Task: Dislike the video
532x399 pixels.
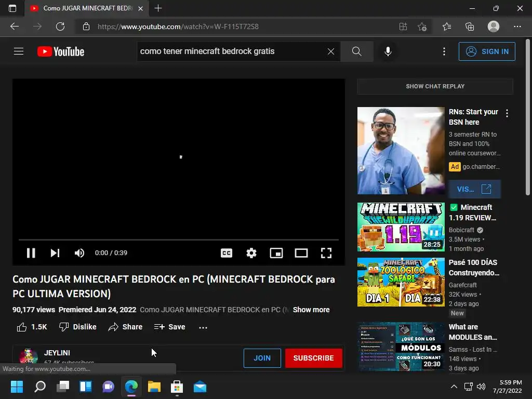Action: pyautogui.click(x=78, y=327)
